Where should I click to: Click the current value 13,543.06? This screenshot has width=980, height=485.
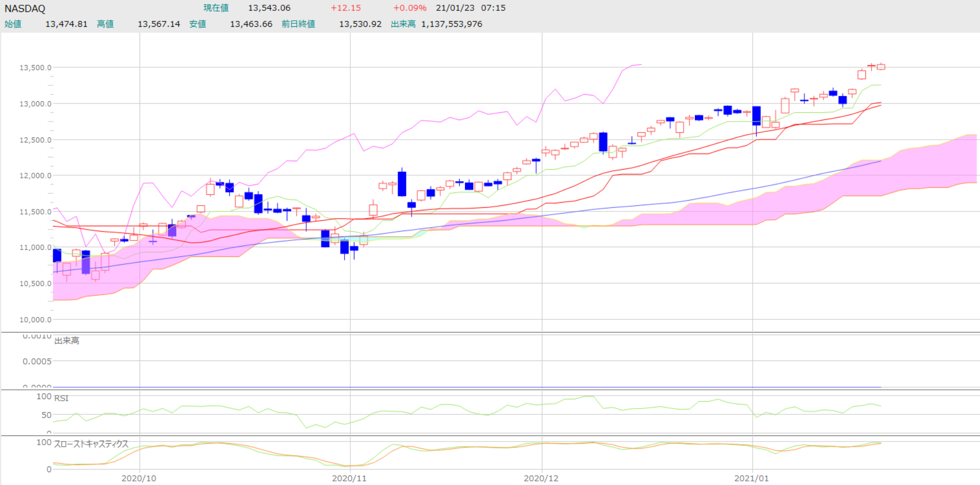point(269,8)
